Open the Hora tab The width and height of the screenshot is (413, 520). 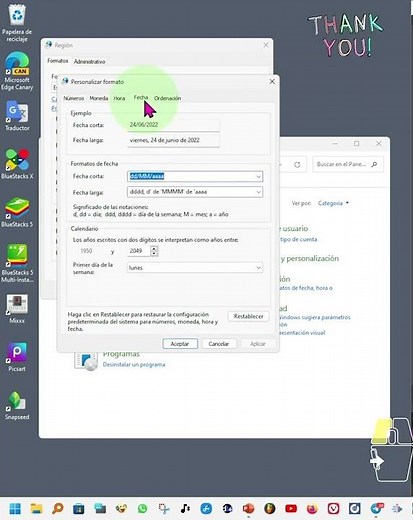tap(119, 98)
